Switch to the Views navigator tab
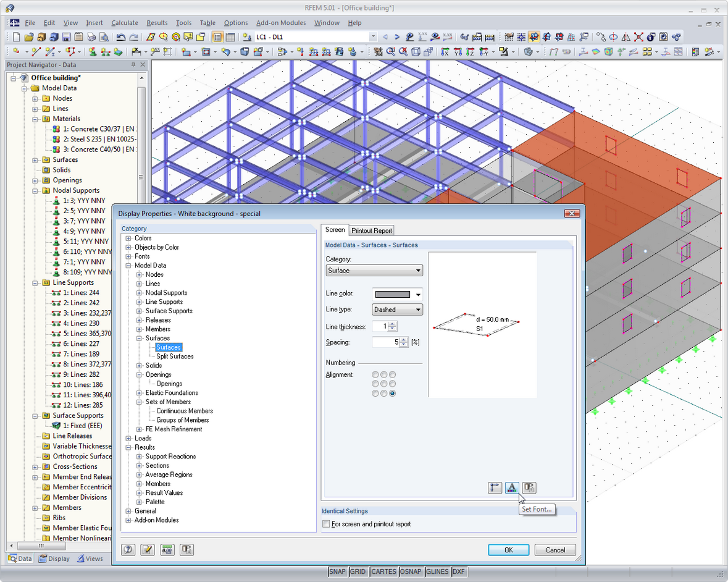The width and height of the screenshot is (728, 582). tap(90, 559)
